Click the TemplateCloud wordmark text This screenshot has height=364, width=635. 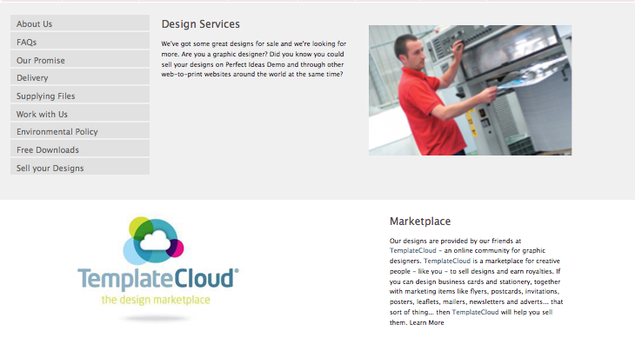158,279
